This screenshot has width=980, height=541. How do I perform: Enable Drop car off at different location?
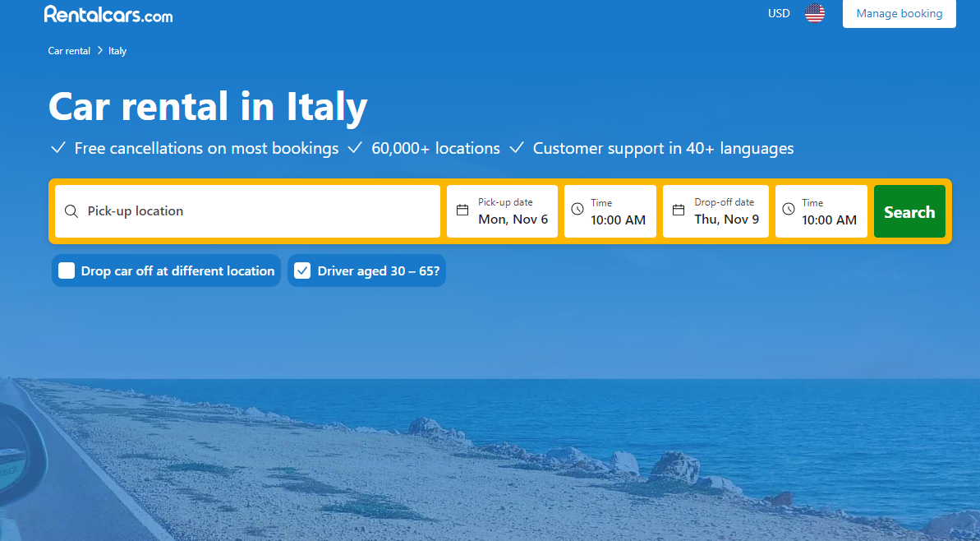point(67,270)
